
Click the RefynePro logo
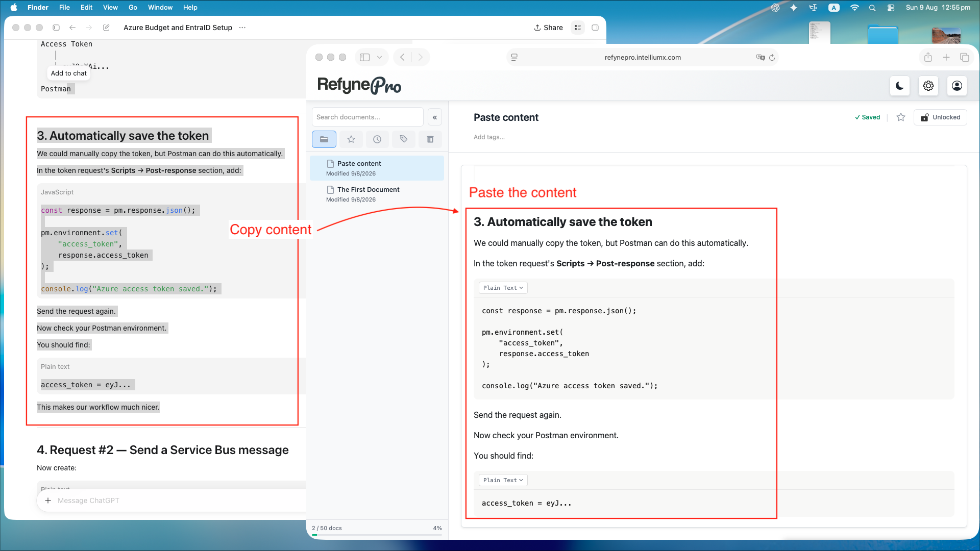359,85
